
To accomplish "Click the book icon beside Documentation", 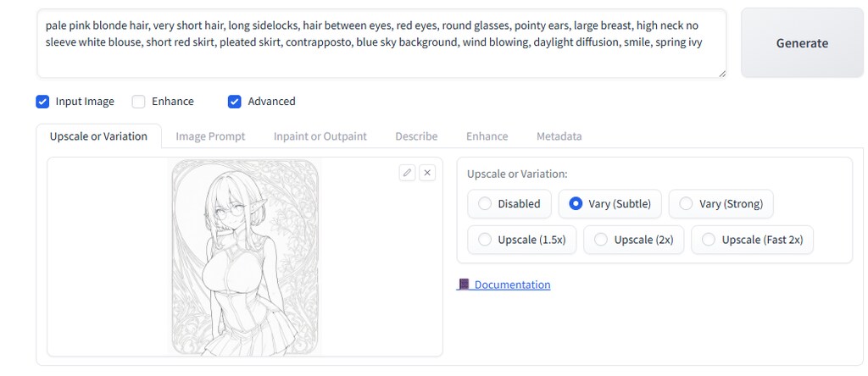I will click(463, 285).
